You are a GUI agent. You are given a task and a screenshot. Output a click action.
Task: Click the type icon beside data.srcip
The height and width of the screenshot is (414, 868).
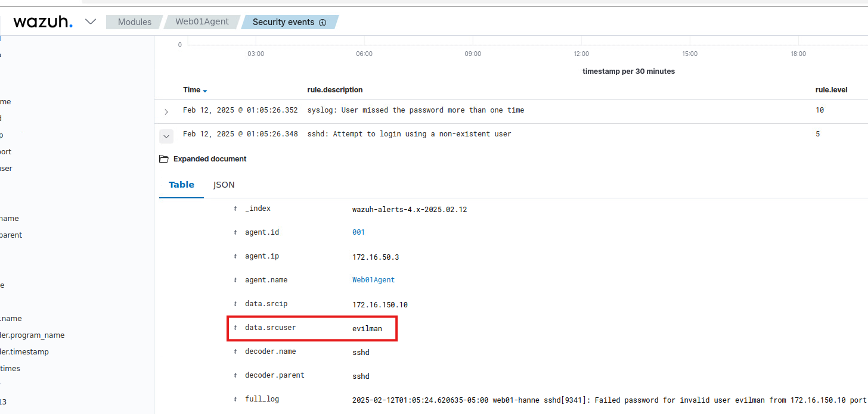coord(235,304)
